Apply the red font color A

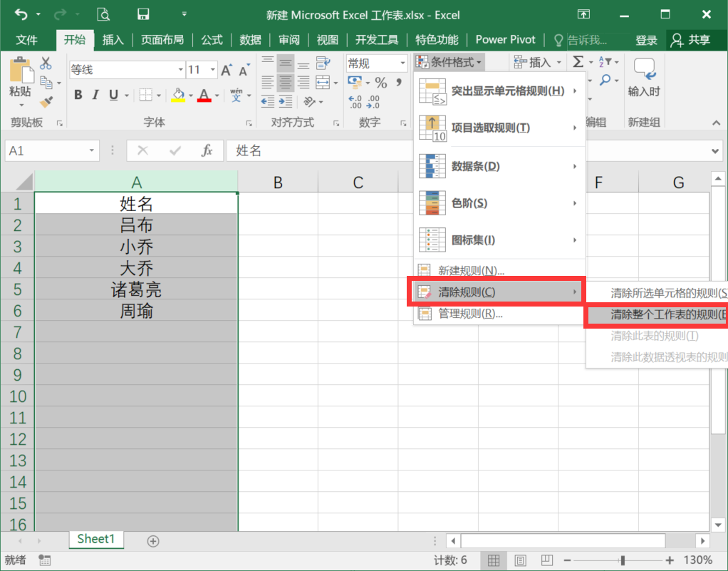[204, 96]
